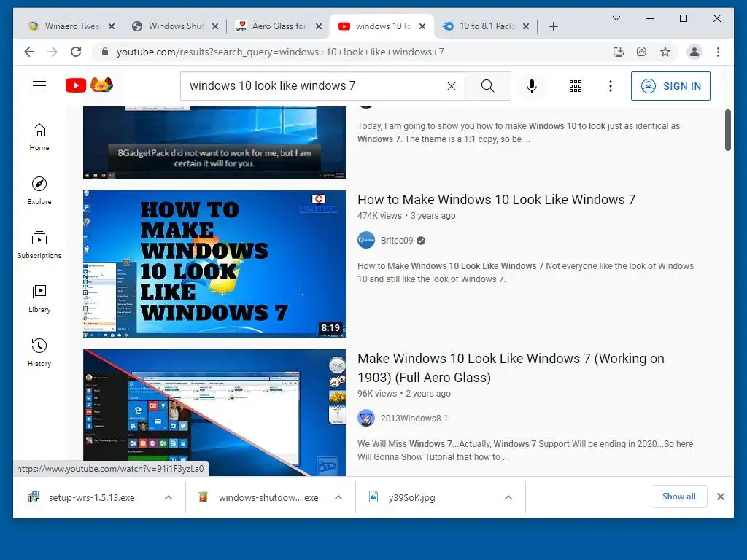Open Explore in sidebar
The height and width of the screenshot is (560, 747).
click(39, 191)
